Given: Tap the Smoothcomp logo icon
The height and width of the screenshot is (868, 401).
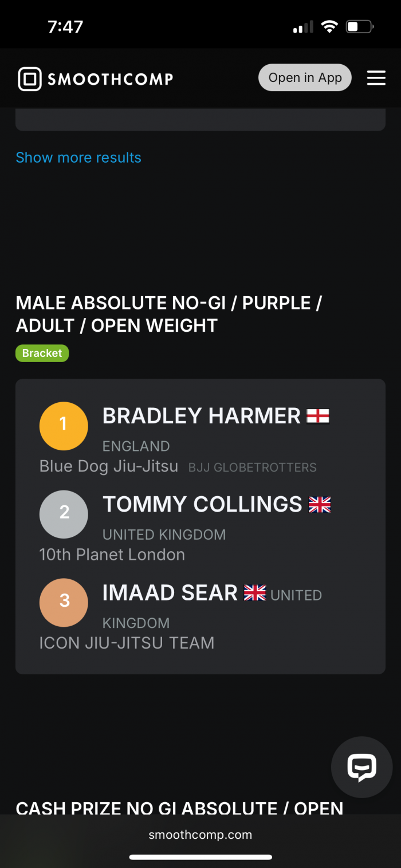Looking at the screenshot, I should 30,79.
